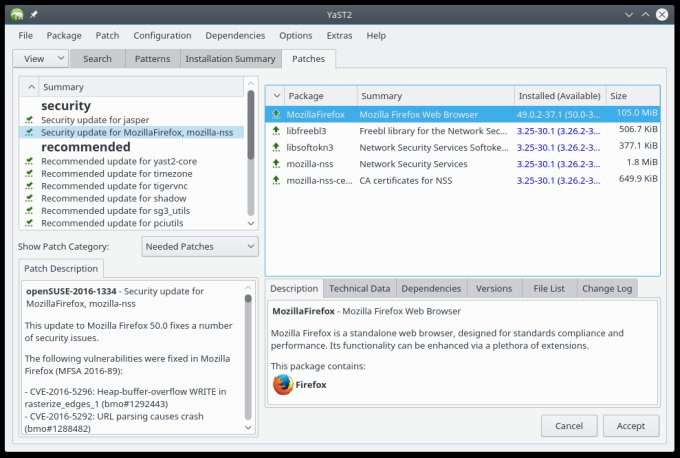Click the MozillaFirefox package status icon
The image size is (680, 458).
pos(276,114)
